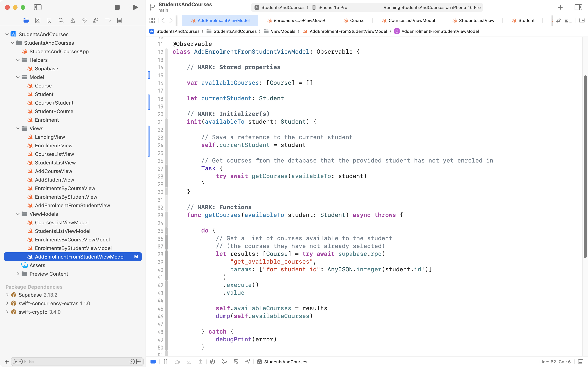Open the Environment Overrides popover

[236, 362]
